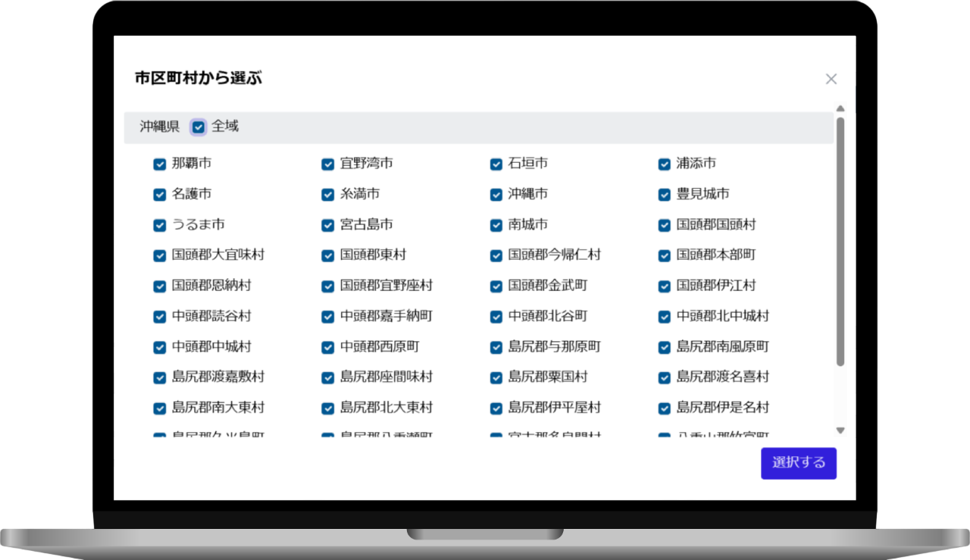Viewport: 970px width, 560px height.
Task: Toggle the 島尻郡与那原町 checkbox
Action: coord(496,348)
